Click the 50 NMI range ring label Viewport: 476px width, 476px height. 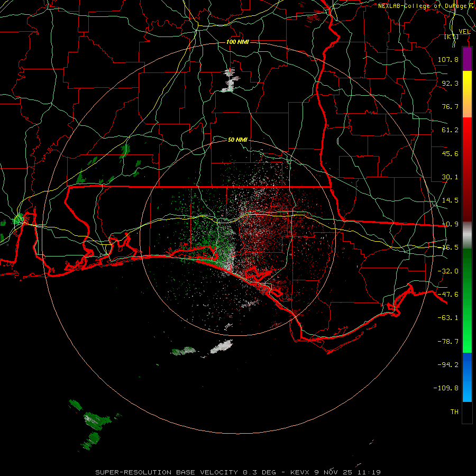[x=237, y=140]
